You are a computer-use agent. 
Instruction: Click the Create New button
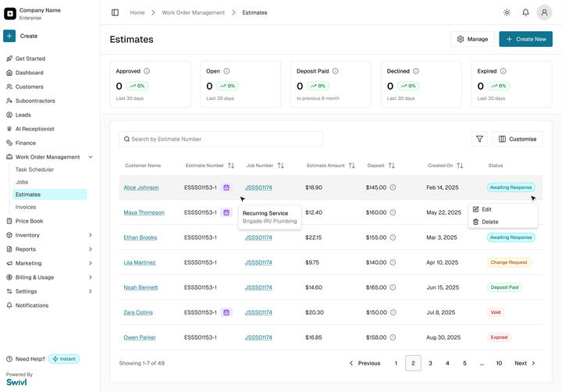pyautogui.click(x=526, y=39)
